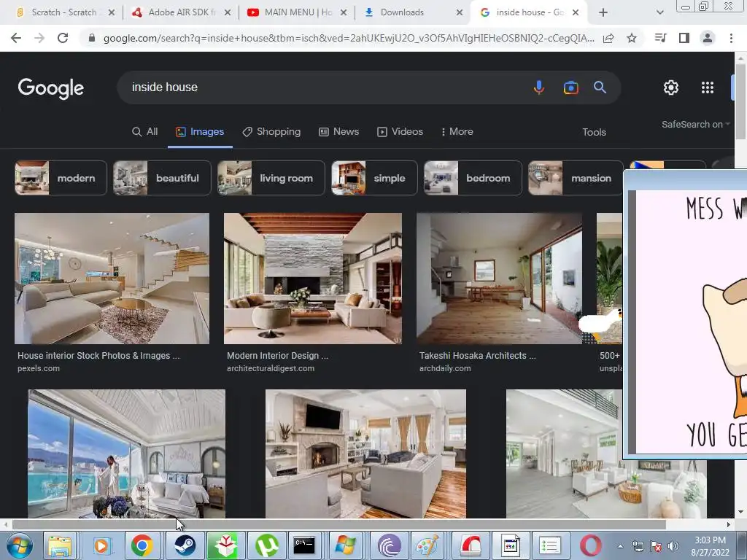Open the seaside bedroom image thumbnail
This screenshot has width=747, height=560.
[x=127, y=454]
